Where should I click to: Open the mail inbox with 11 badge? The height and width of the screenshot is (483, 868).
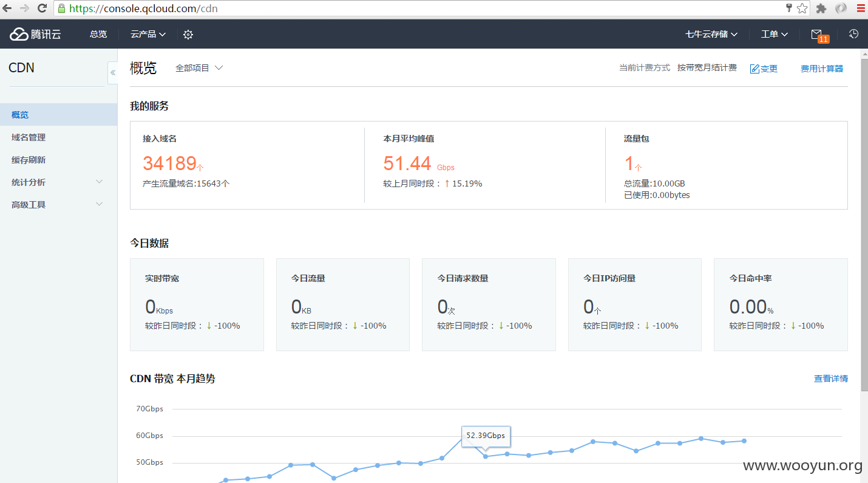tap(819, 35)
